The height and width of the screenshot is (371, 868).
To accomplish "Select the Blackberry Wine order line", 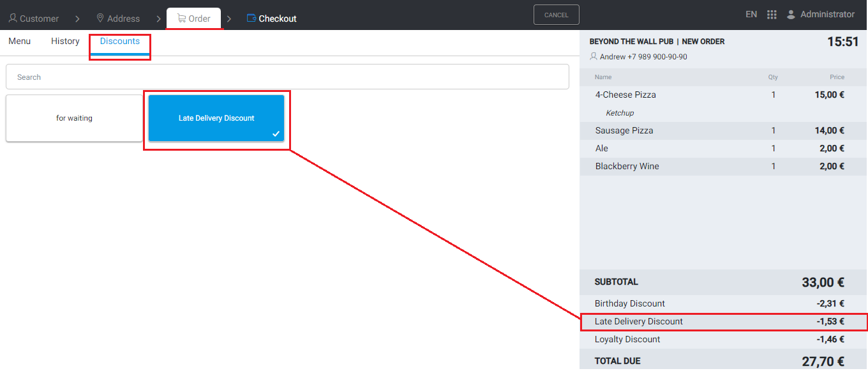I will (719, 167).
